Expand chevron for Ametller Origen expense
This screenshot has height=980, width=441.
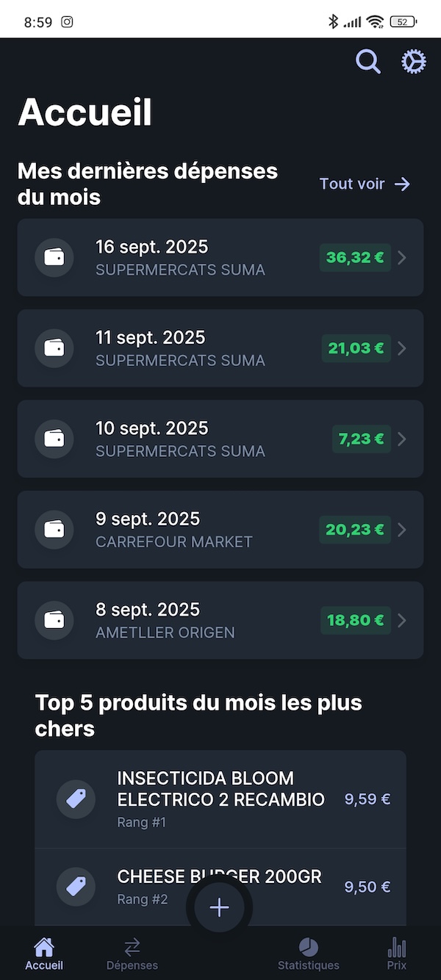(x=402, y=621)
